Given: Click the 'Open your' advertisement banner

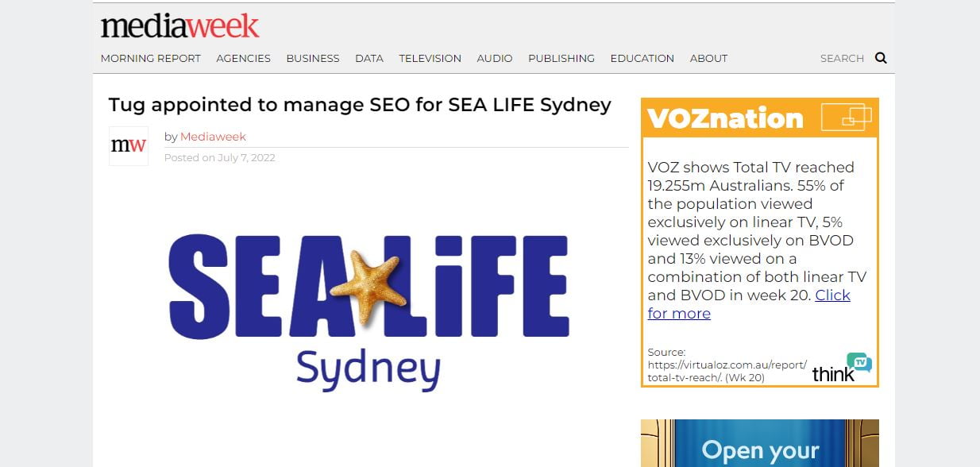Looking at the screenshot, I should [760, 443].
